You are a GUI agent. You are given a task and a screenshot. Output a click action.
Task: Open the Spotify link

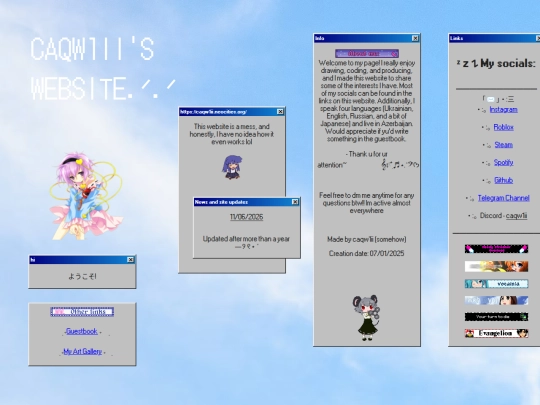(503, 163)
